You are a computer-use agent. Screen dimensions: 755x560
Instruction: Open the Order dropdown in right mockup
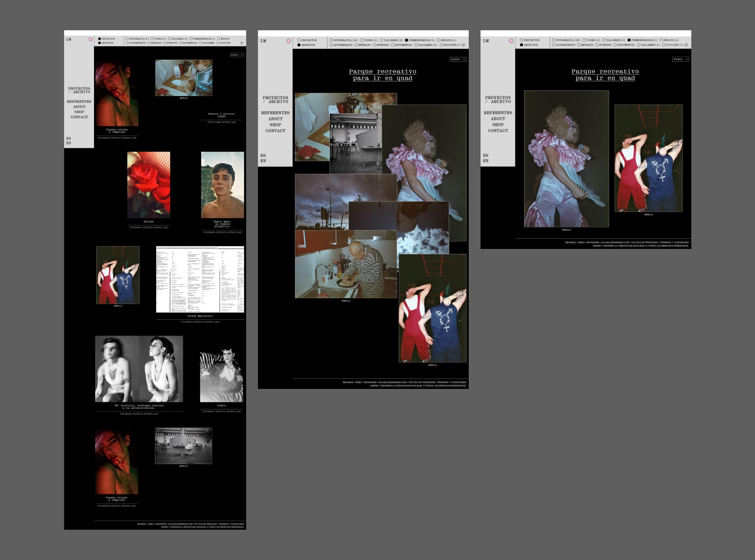tap(680, 59)
